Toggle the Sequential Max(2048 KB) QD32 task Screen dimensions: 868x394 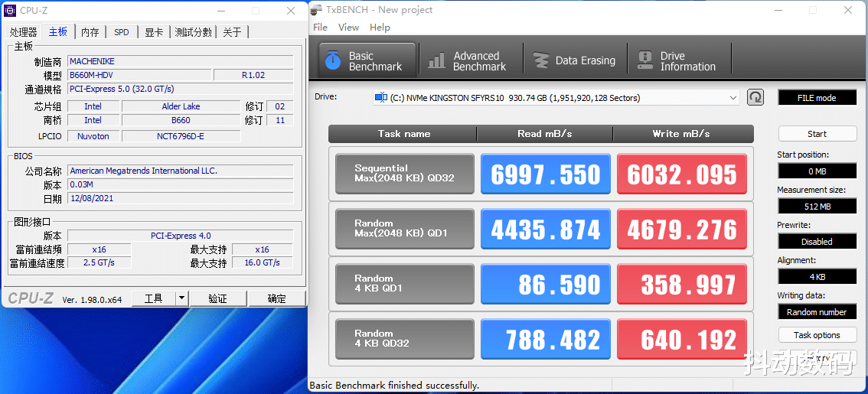click(x=405, y=174)
